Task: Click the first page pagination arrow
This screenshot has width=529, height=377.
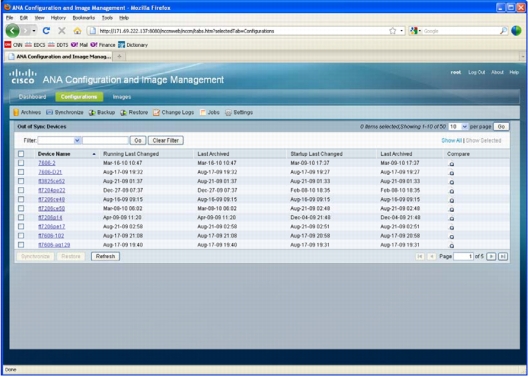Action: tap(420, 257)
